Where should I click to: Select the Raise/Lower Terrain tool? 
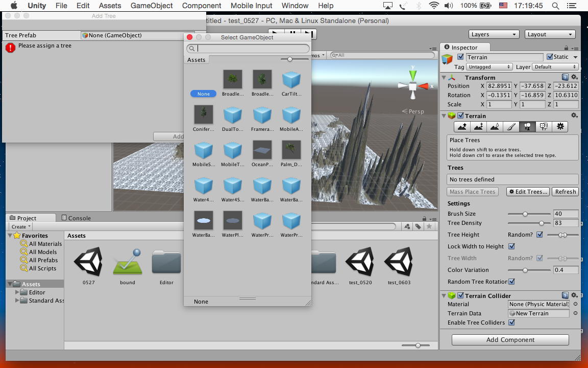pyautogui.click(x=462, y=127)
